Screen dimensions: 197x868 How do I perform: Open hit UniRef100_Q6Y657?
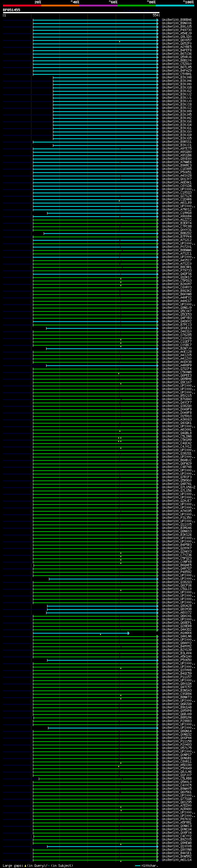pyautogui.click(x=176, y=40)
